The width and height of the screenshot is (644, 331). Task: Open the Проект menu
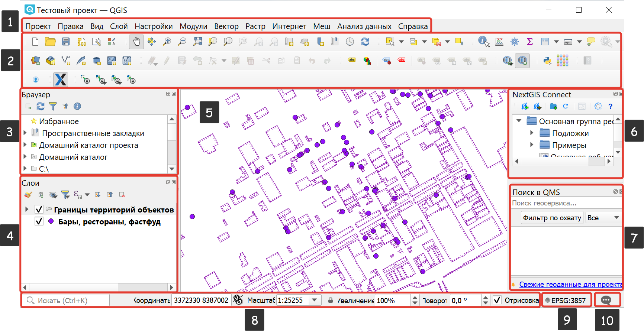click(38, 26)
